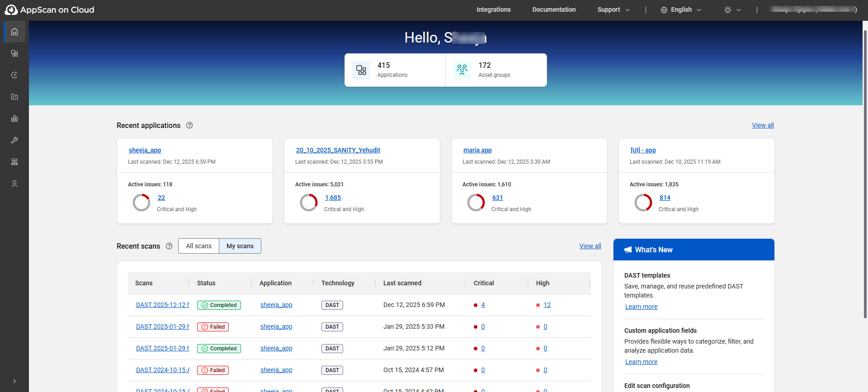
Task: Open Documentation in top navigation
Action: click(x=554, y=10)
